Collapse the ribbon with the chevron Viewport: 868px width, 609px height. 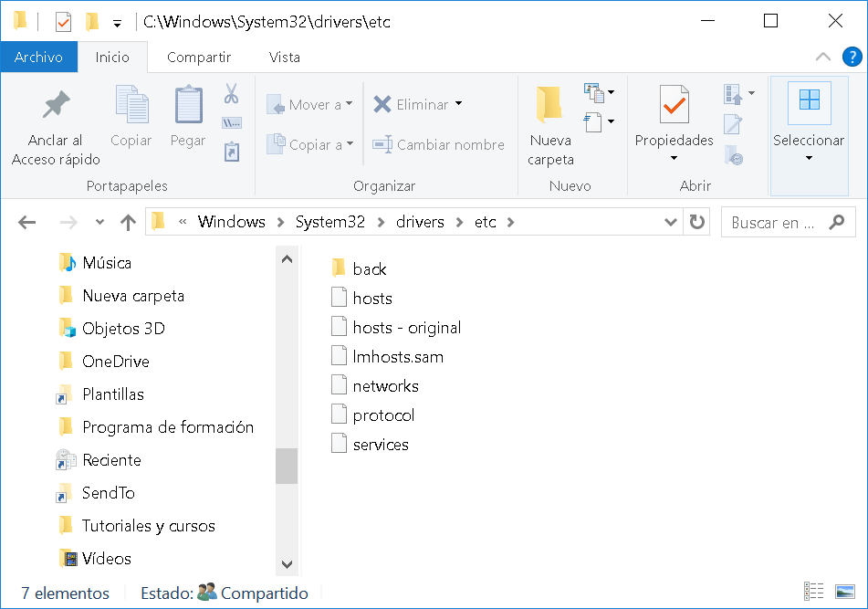[x=823, y=57]
